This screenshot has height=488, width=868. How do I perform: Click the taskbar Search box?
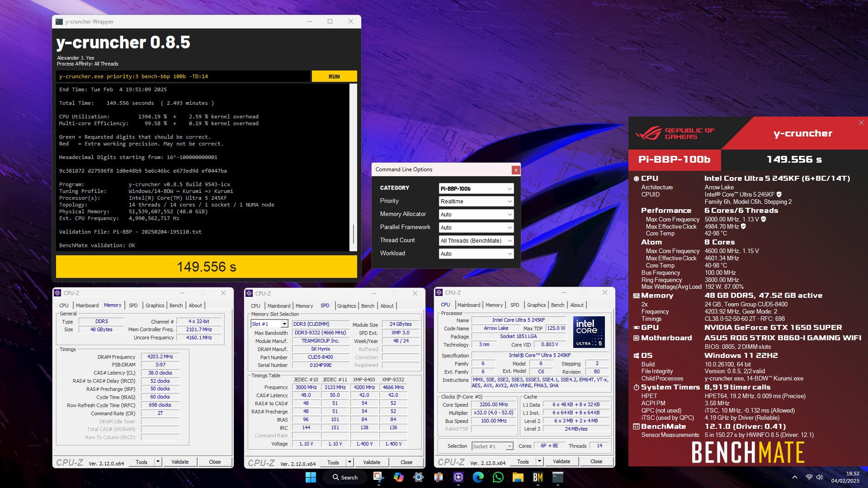(x=345, y=477)
